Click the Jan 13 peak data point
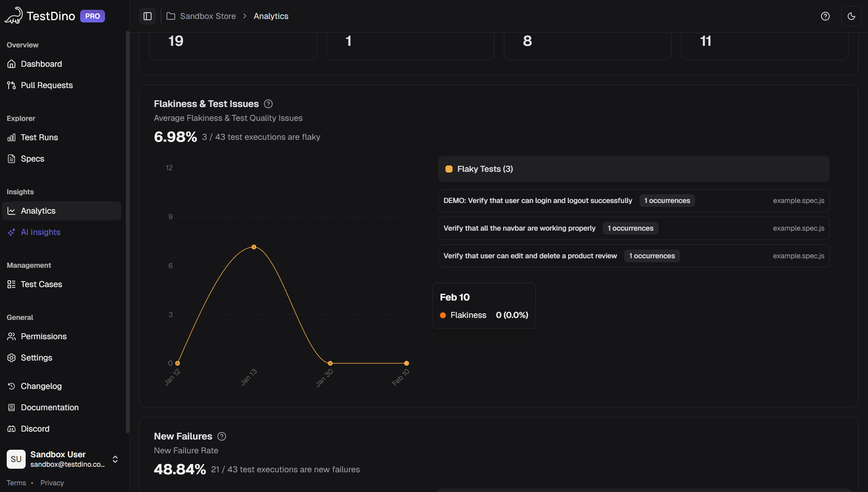This screenshot has width=868, height=492. [x=254, y=247]
